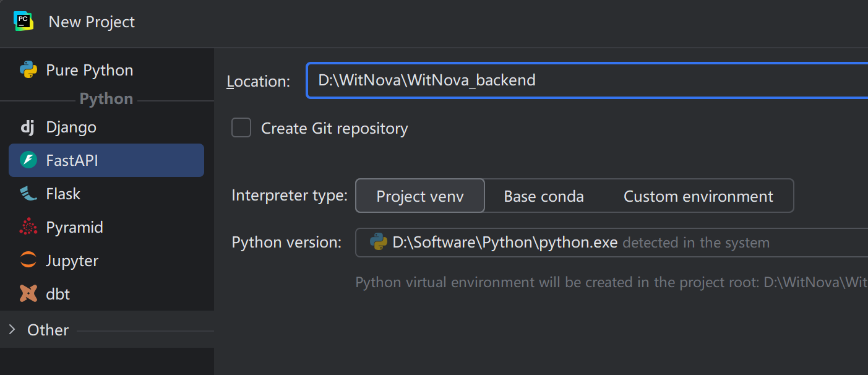Select the FastAPI icon in sidebar
868x375 pixels.
click(x=28, y=160)
